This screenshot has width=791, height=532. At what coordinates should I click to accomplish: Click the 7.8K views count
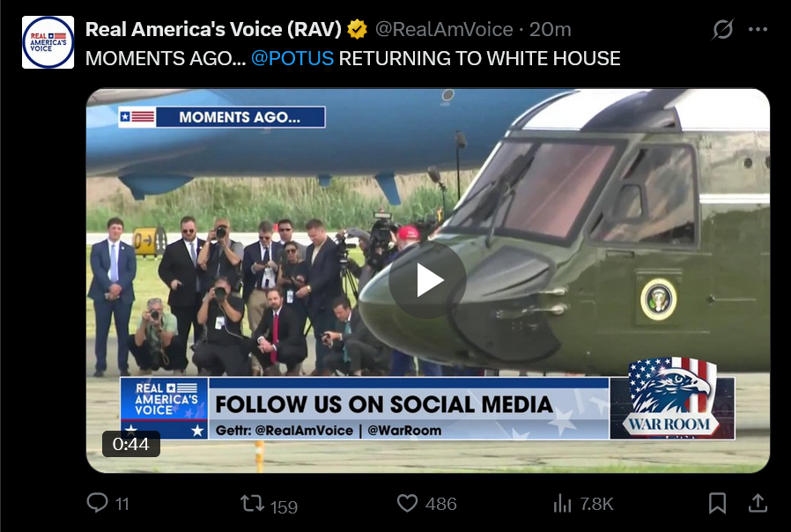[x=596, y=504]
